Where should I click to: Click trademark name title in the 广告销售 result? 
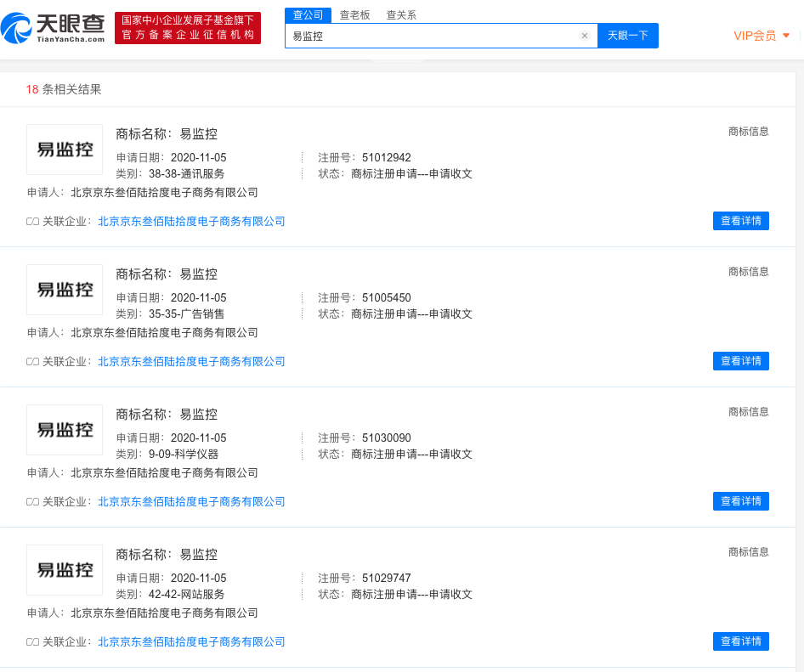click(167, 274)
